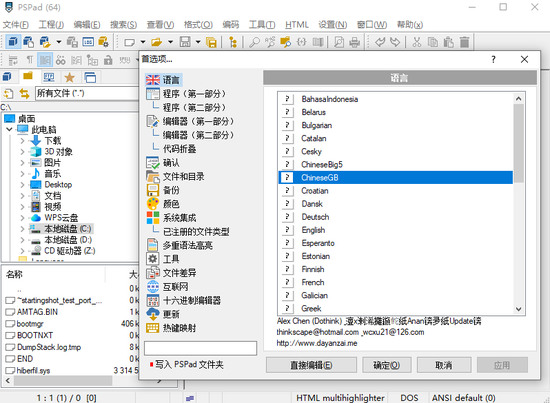This screenshot has width=550, height=403.
Task: Click the save floppy disk icon
Action: point(185,42)
